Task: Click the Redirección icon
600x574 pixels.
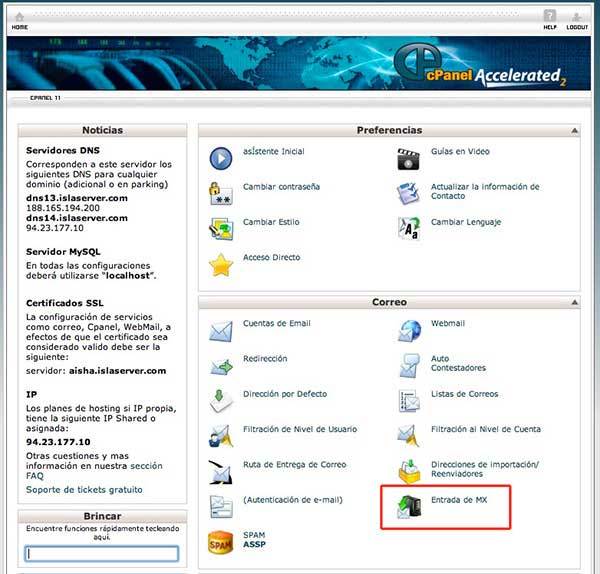Action: point(221,367)
